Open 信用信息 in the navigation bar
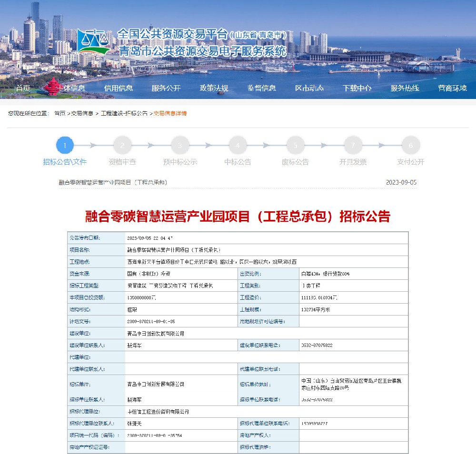Viewport: 476px width, 454px height. click(119, 88)
